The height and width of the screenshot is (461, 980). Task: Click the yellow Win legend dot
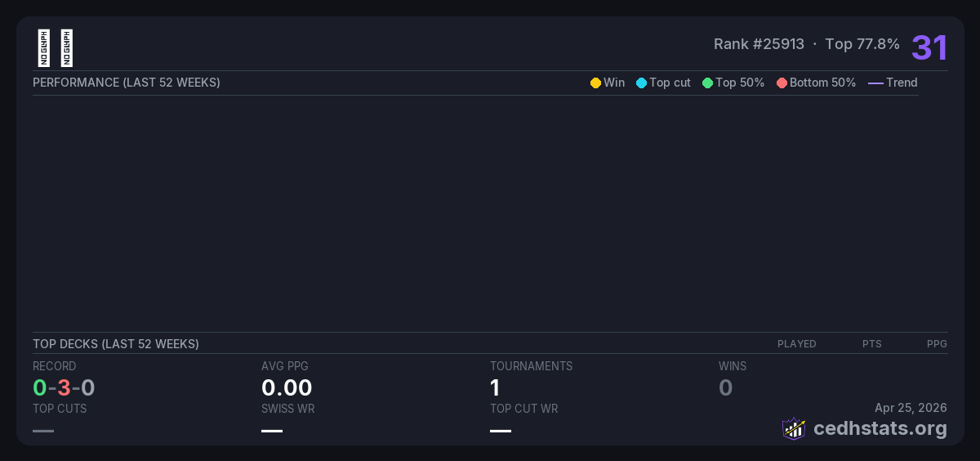(595, 83)
